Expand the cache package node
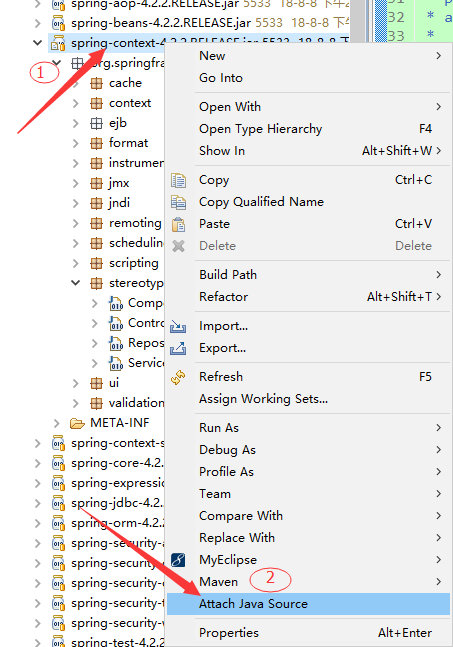The height and width of the screenshot is (647, 453). (x=76, y=83)
